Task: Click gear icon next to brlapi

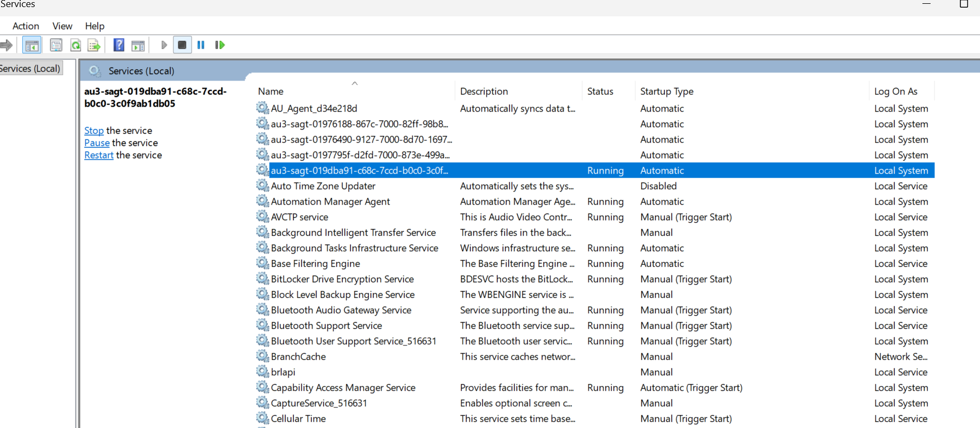Action: 263,371
